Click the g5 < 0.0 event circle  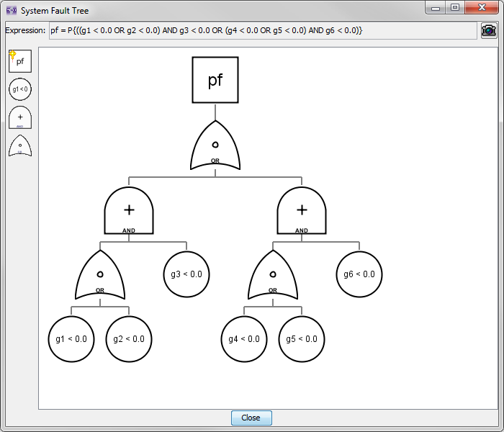[302, 338]
